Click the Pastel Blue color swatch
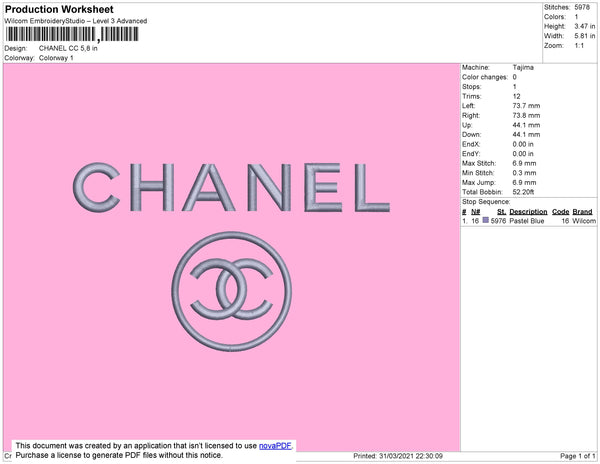This screenshot has width=600, height=464. click(486, 220)
